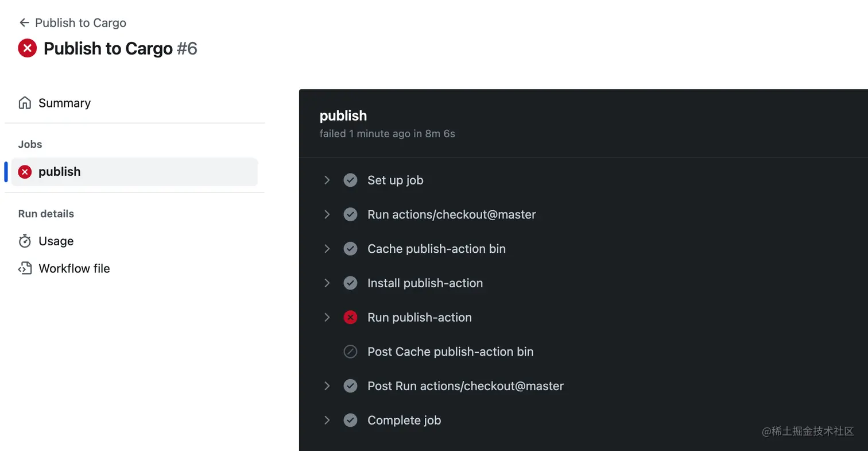Select the Workflow file code icon

pyautogui.click(x=25, y=268)
